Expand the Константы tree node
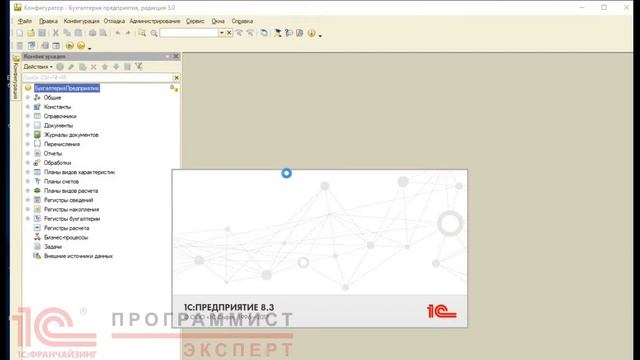 pyautogui.click(x=28, y=107)
